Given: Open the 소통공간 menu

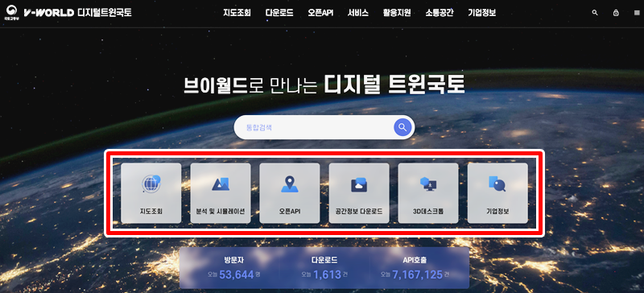Looking at the screenshot, I should [440, 13].
